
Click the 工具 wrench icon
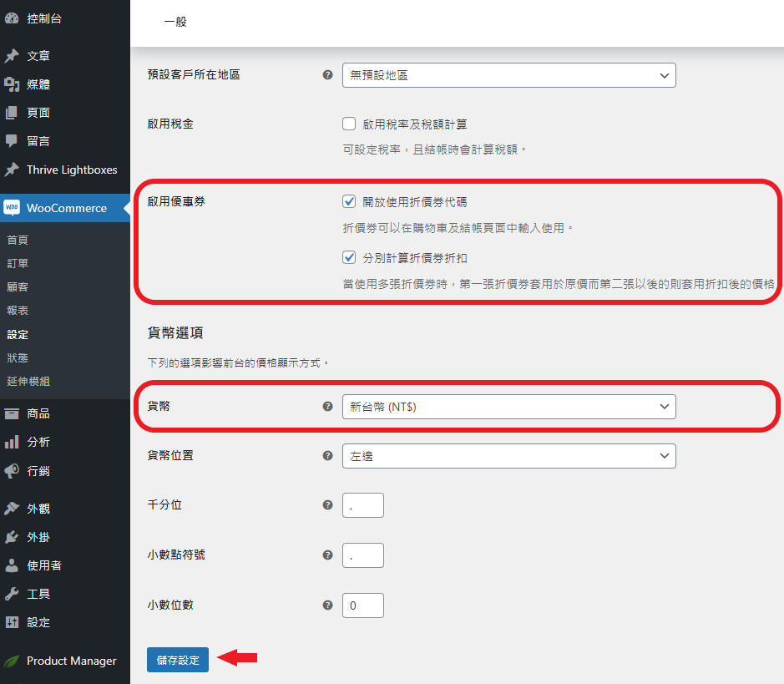pyautogui.click(x=12, y=594)
